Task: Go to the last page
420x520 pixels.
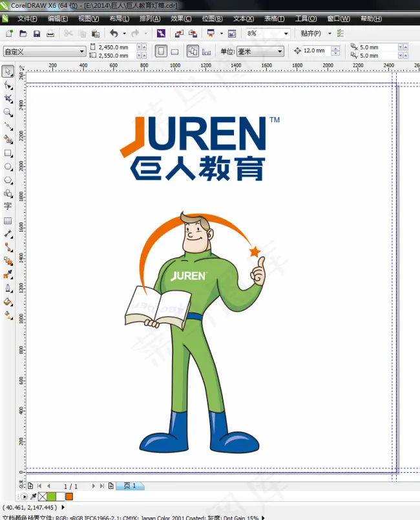Action: [102, 486]
